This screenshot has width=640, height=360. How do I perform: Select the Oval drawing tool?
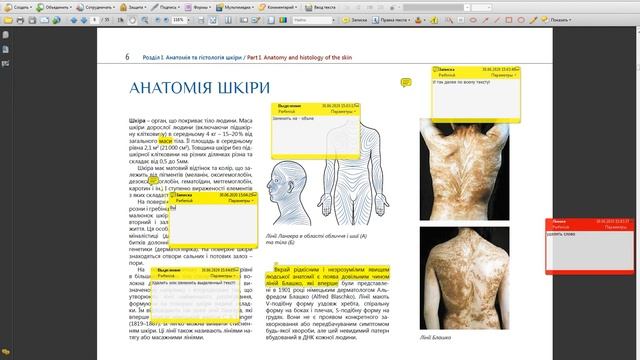click(x=521, y=20)
